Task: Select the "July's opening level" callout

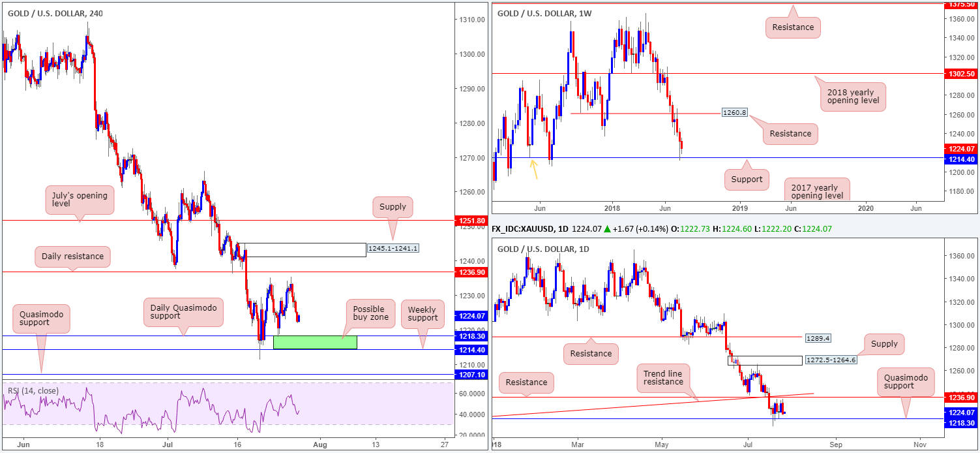Action: pos(80,200)
